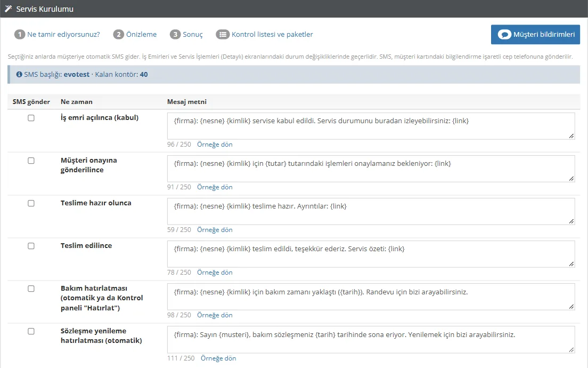
Task: Click the SMS gönder column header
Action: [x=31, y=102]
